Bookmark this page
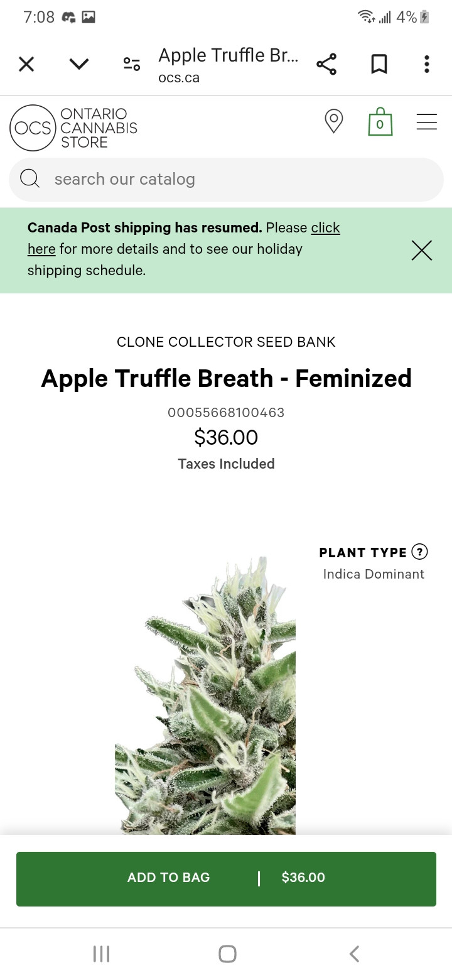The width and height of the screenshot is (452, 980). pos(379,64)
